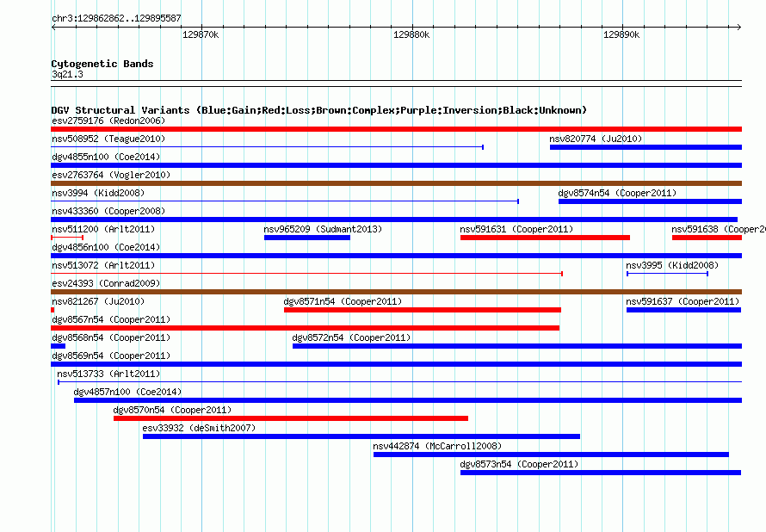The width and height of the screenshot is (766, 532).
Task: Select the red dgv8571n54 loss bar
Action: (x=423, y=310)
